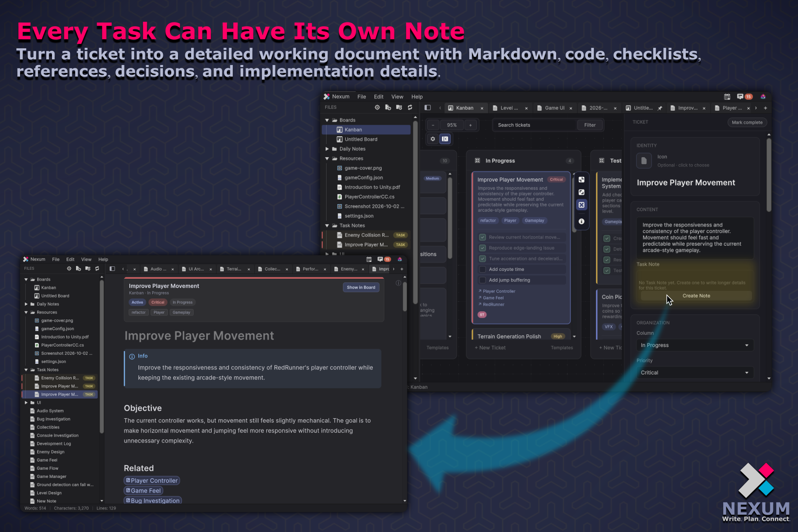
Task: Open the Edit menu in Kanban window
Action: pos(379,97)
